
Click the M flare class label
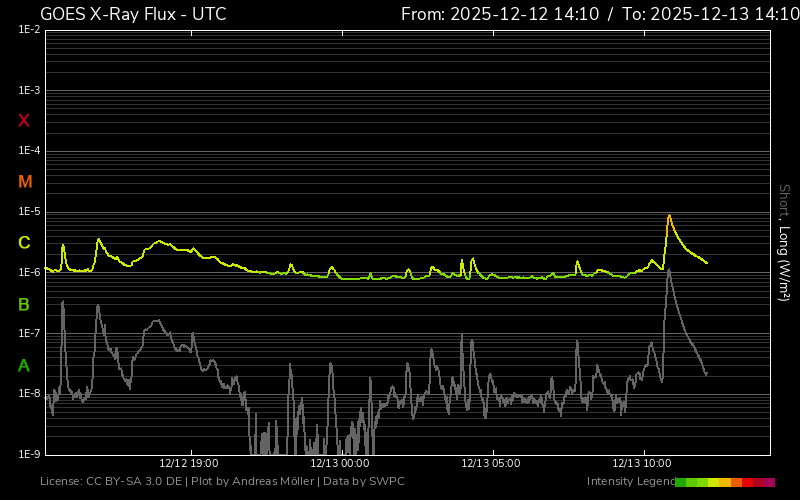point(25,182)
